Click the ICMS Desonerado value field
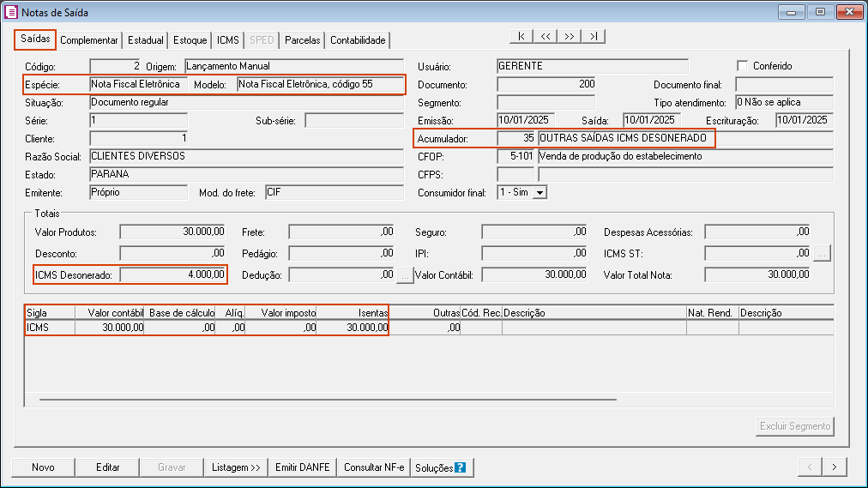Image resolution: width=868 pixels, height=488 pixels. (173, 274)
